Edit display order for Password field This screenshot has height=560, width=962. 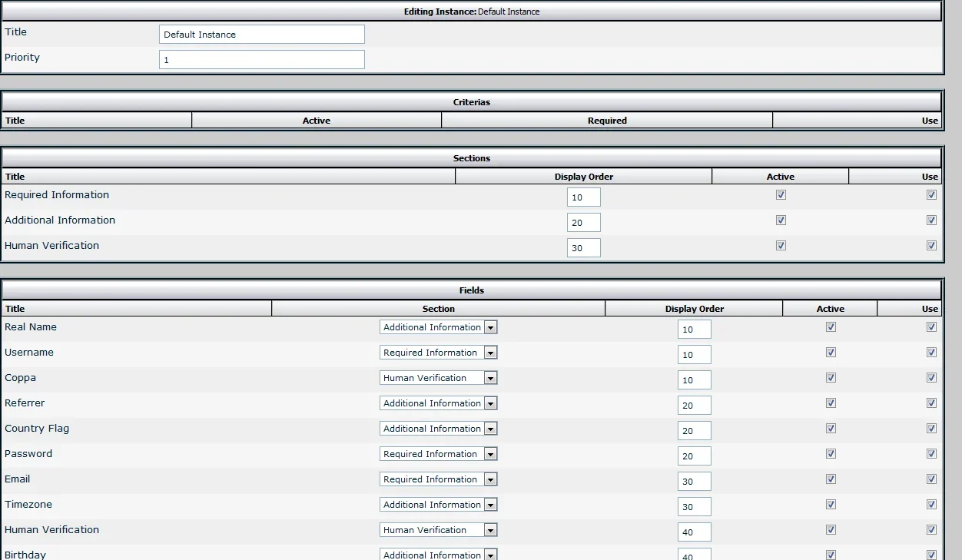click(695, 456)
